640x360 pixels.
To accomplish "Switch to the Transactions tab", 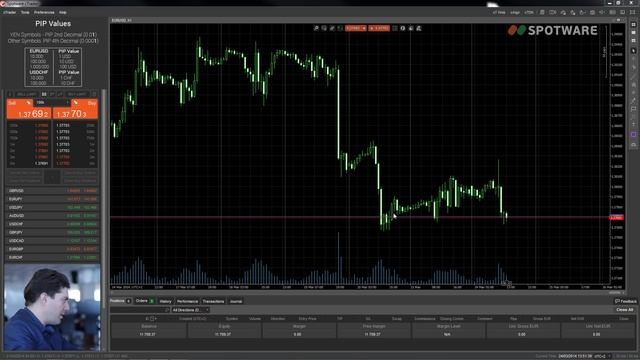I will pos(213,301).
